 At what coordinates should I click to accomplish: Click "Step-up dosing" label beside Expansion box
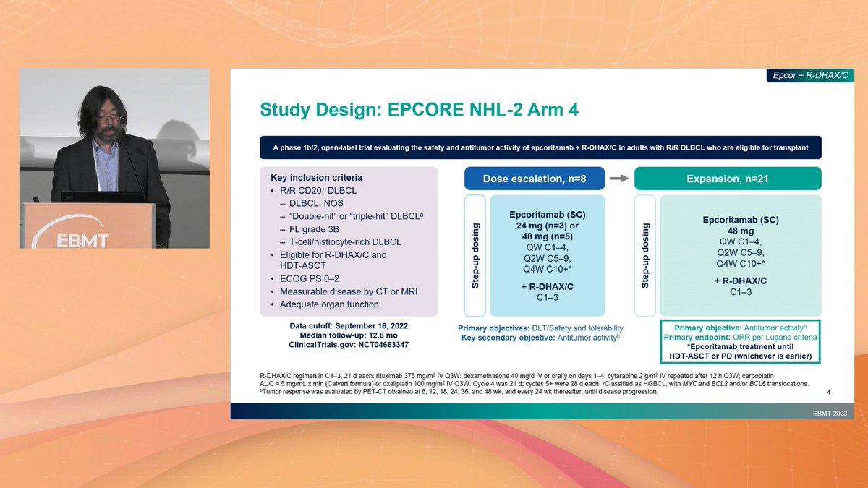tap(646, 255)
